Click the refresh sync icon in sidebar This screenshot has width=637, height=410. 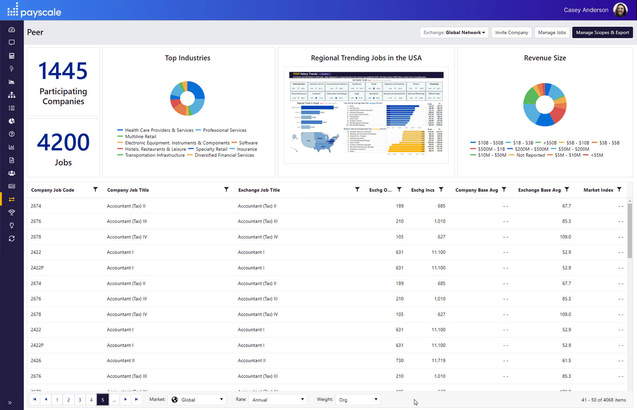point(11,239)
